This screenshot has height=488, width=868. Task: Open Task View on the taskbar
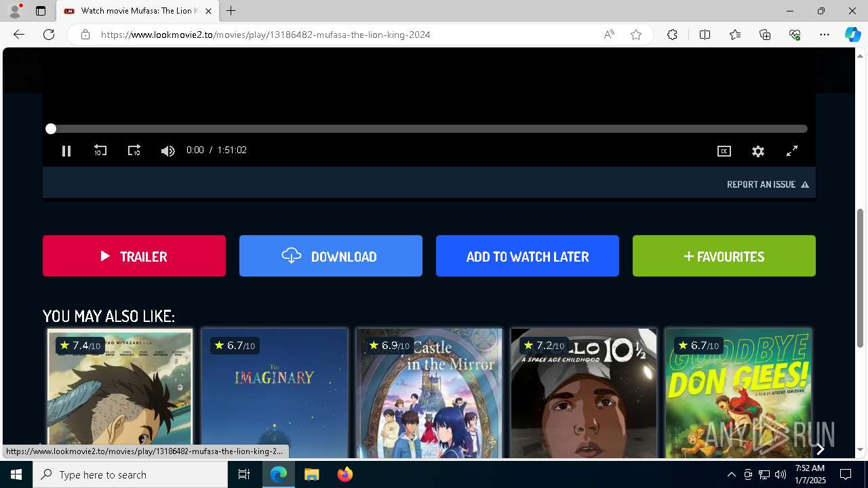point(244,474)
